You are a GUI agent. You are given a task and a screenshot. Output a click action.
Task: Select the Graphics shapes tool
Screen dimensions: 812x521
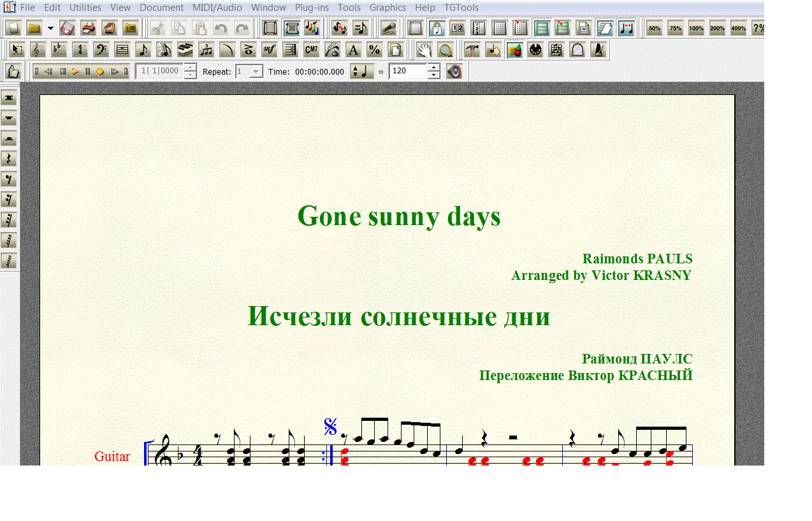(514, 50)
